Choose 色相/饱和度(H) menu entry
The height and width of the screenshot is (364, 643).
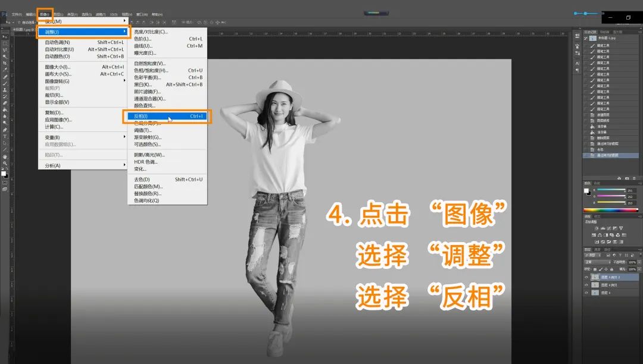point(167,70)
